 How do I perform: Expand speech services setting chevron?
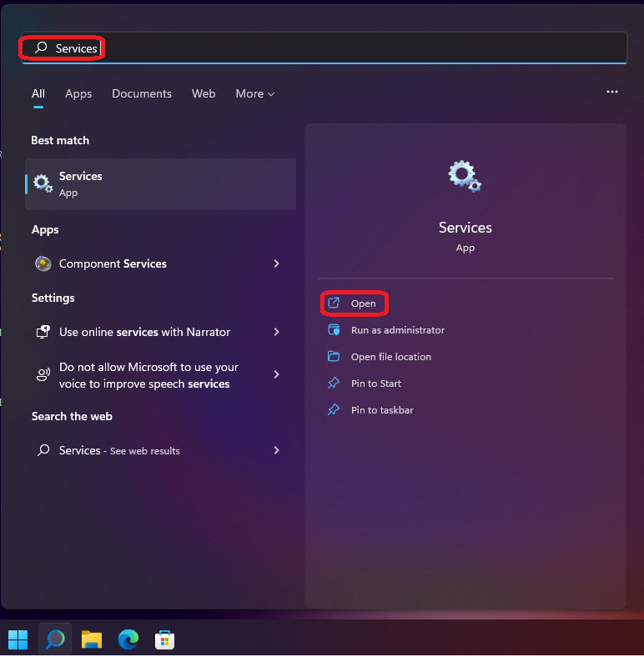click(276, 374)
